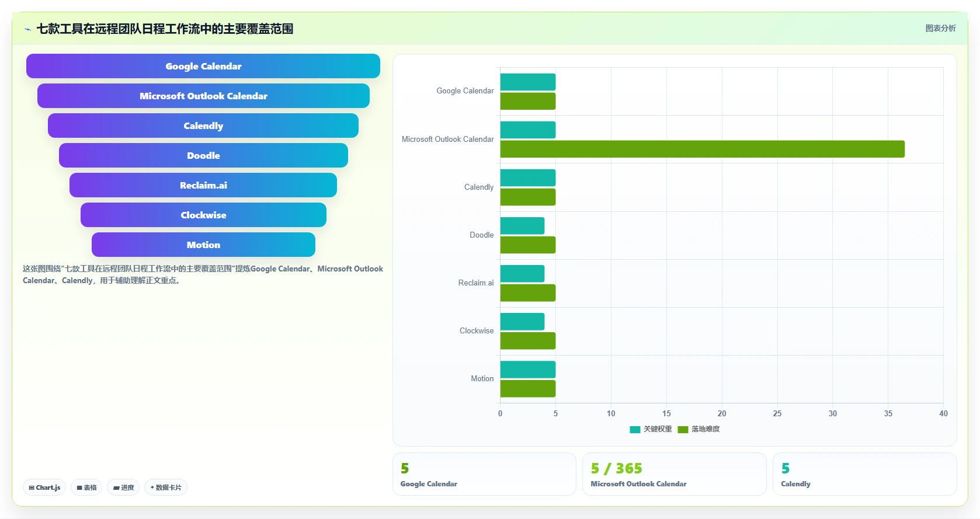Screen dimensions: 980x519
Task: Click Motion green bar in chart
Action: pyautogui.click(x=528, y=389)
